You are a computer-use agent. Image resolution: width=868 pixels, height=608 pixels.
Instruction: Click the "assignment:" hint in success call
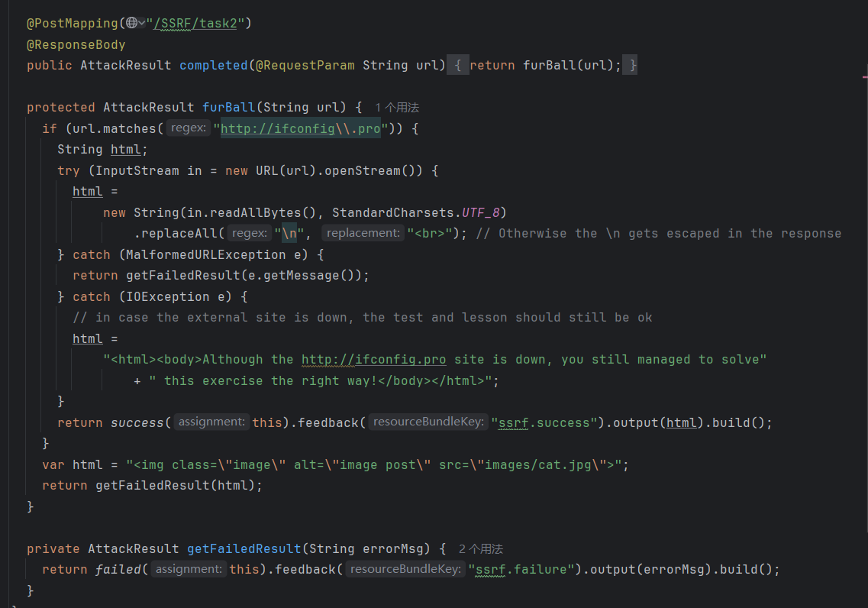[x=211, y=422]
